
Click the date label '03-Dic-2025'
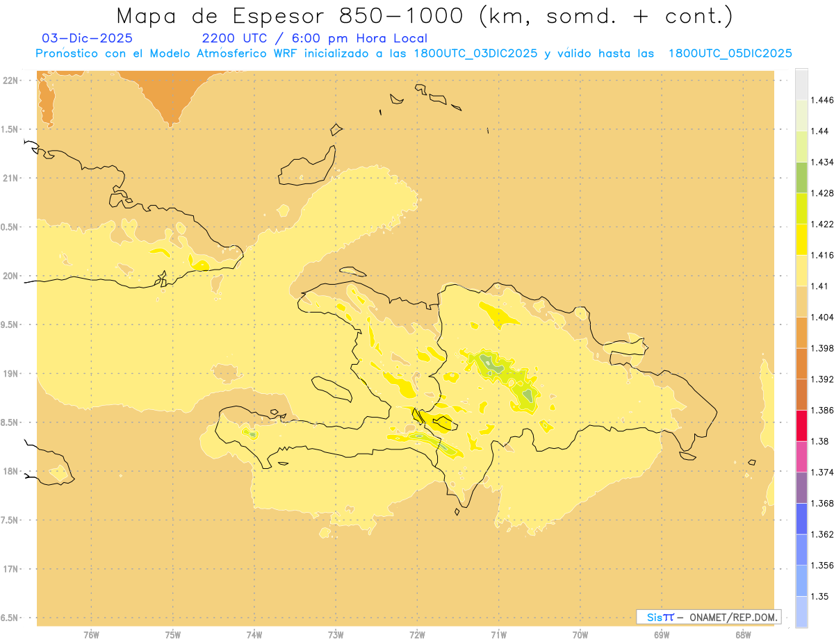(88, 38)
